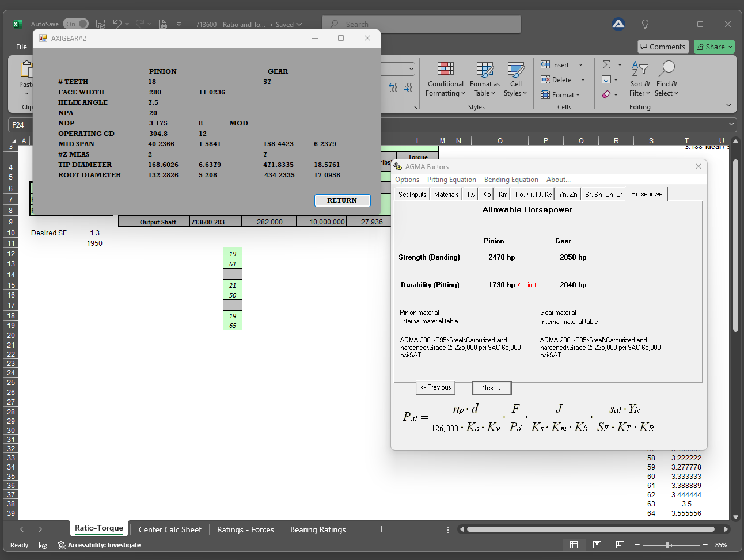Click the Sort & Filter icon
This screenshot has width=744, height=560.
(639, 70)
